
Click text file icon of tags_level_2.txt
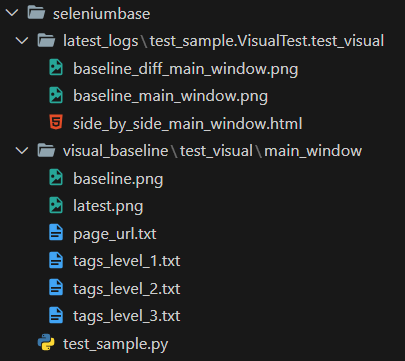pyautogui.click(x=56, y=287)
